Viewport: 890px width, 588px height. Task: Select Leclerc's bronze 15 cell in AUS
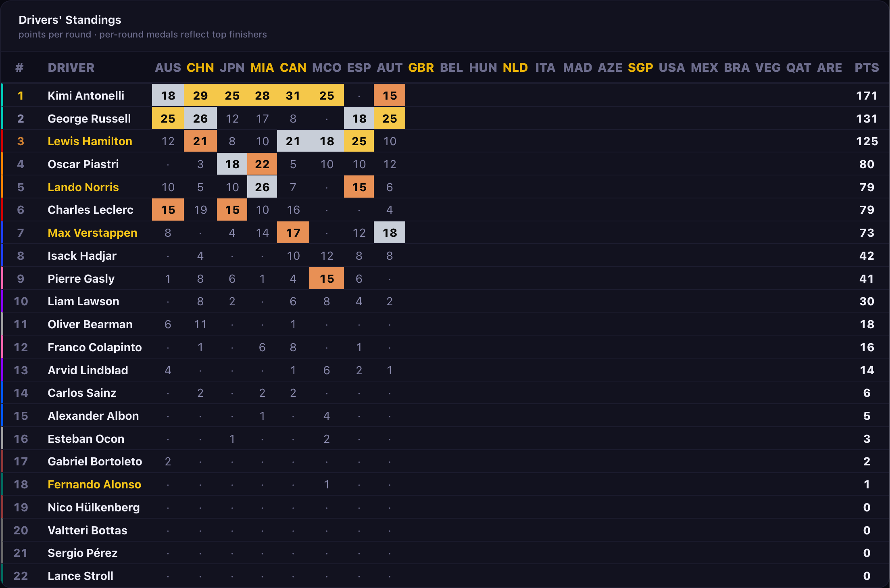[168, 210]
